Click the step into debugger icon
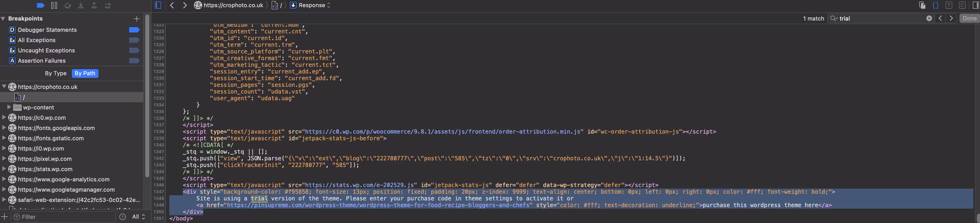Image resolution: width=980 pixels, height=223 pixels. tap(81, 5)
